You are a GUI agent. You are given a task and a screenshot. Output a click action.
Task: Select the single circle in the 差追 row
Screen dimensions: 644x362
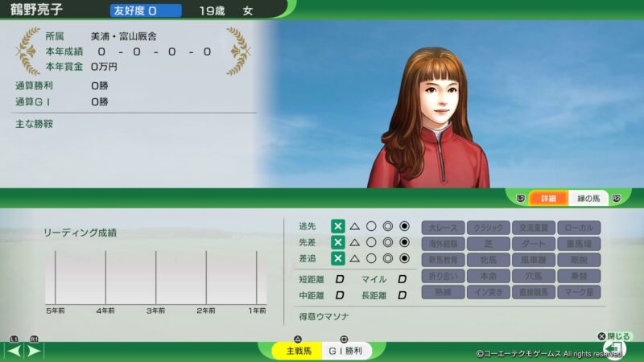click(x=371, y=258)
